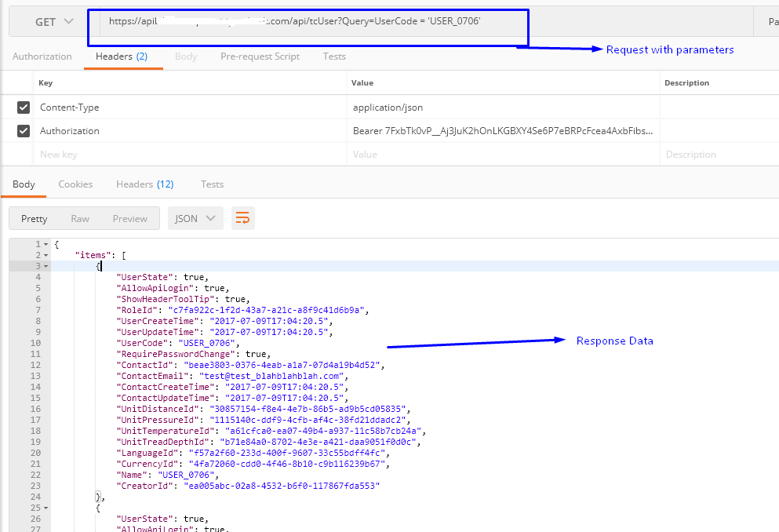Click the application/json value cell

pyautogui.click(x=502, y=107)
